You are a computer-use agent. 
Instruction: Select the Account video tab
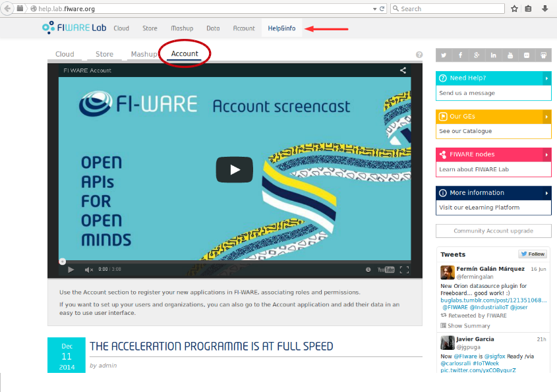(185, 53)
